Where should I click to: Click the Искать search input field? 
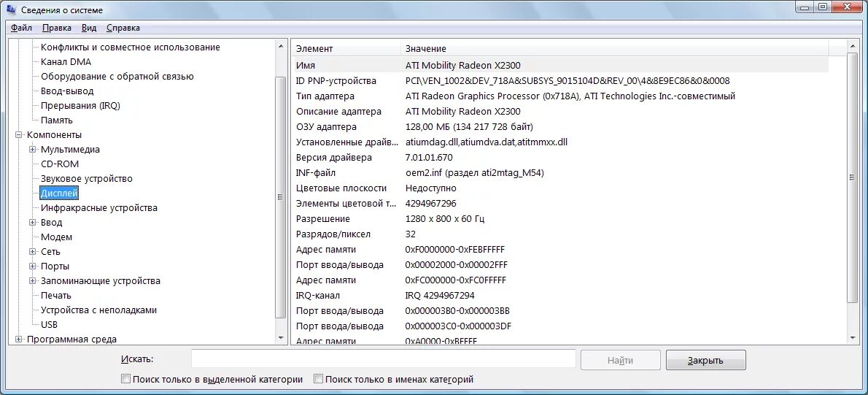[384, 359]
